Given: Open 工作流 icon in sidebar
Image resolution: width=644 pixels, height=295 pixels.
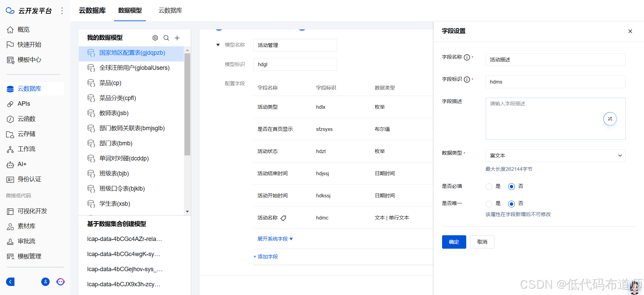Looking at the screenshot, I should (10, 149).
